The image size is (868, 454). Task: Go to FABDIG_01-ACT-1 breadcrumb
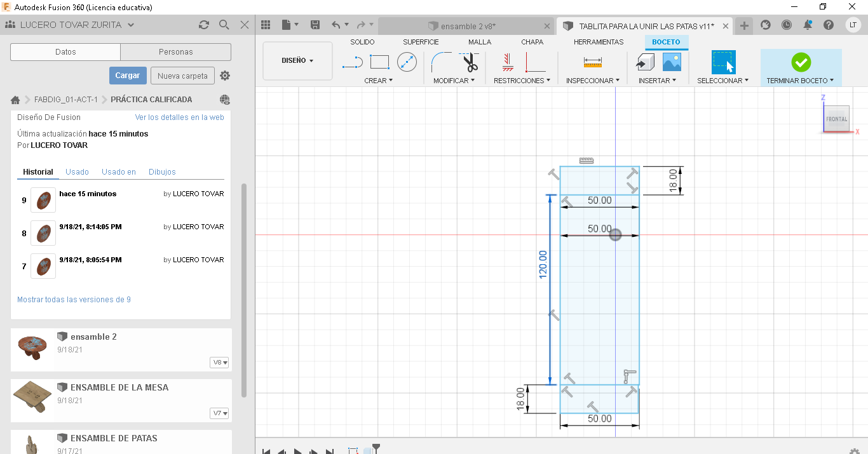tap(66, 100)
